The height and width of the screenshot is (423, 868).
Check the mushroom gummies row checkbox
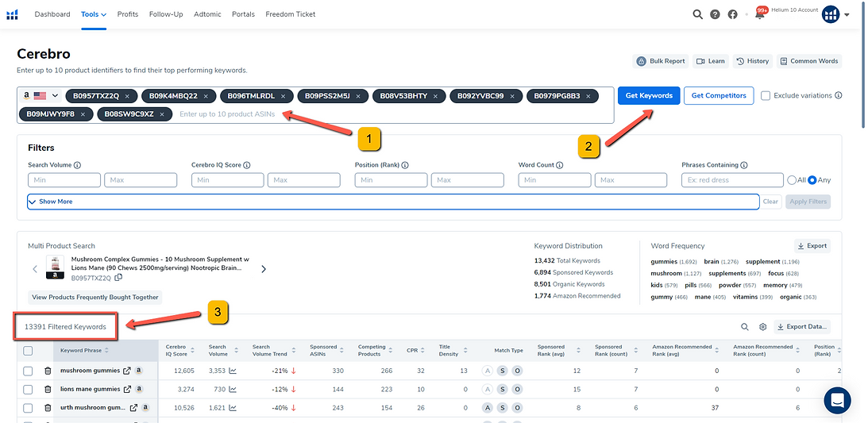coord(29,371)
